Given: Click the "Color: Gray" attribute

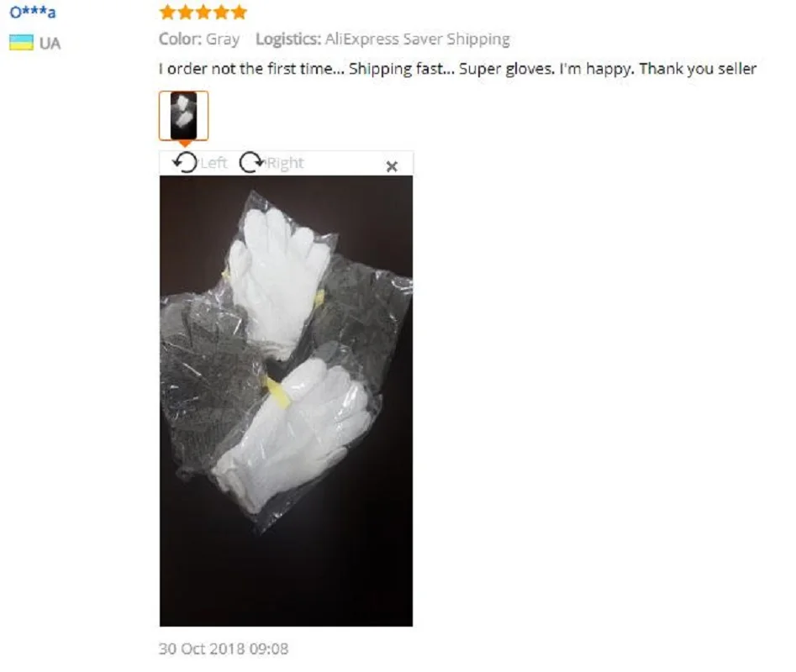Looking at the screenshot, I should [199, 39].
